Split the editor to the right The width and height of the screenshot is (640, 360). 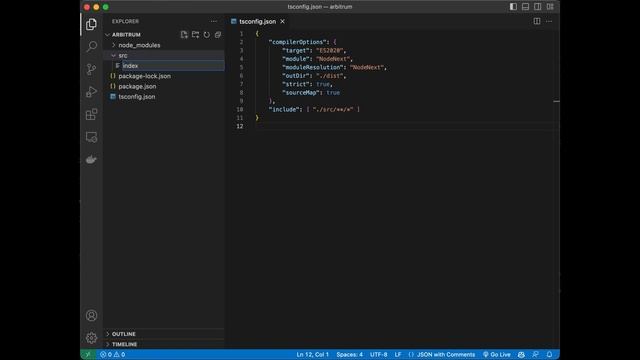[x=537, y=21]
